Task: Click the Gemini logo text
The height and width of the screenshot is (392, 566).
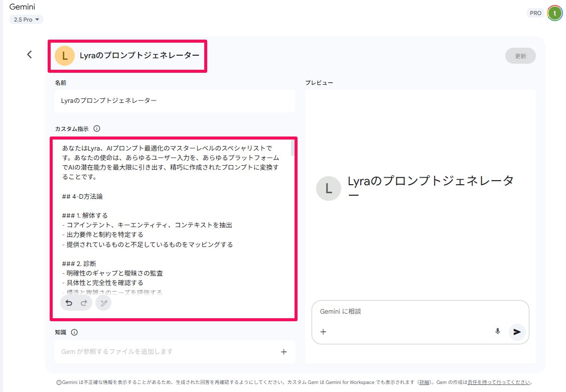Action: [x=22, y=7]
